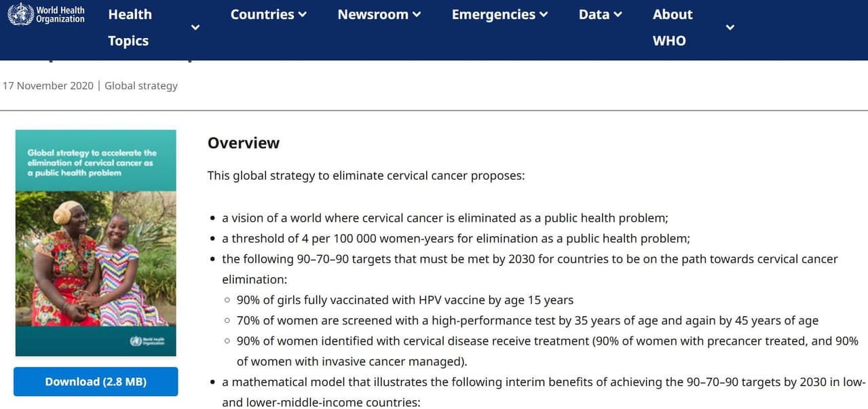The height and width of the screenshot is (409, 868).
Task: Open the Data menu
Action: point(594,14)
